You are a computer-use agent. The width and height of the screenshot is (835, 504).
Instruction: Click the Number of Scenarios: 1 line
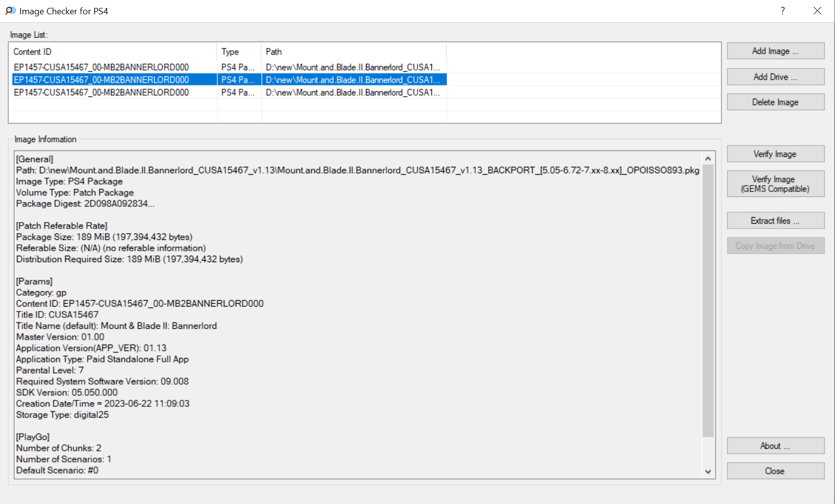tap(64, 459)
